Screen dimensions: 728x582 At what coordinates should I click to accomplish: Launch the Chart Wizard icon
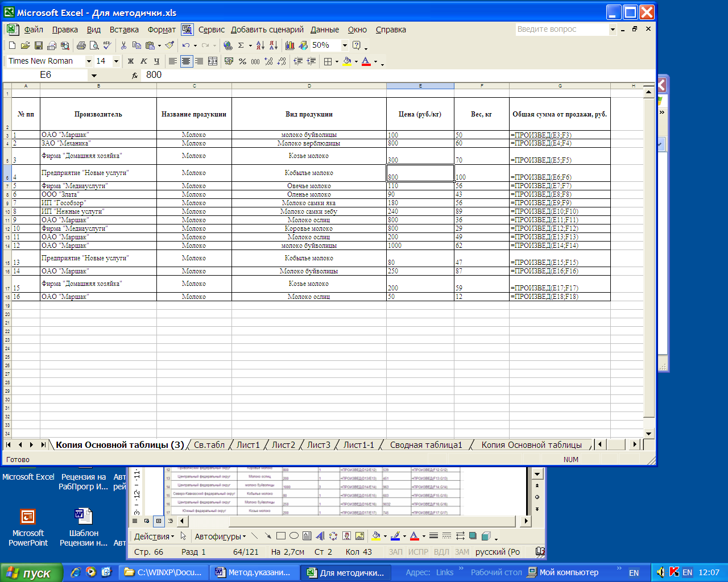[290, 45]
